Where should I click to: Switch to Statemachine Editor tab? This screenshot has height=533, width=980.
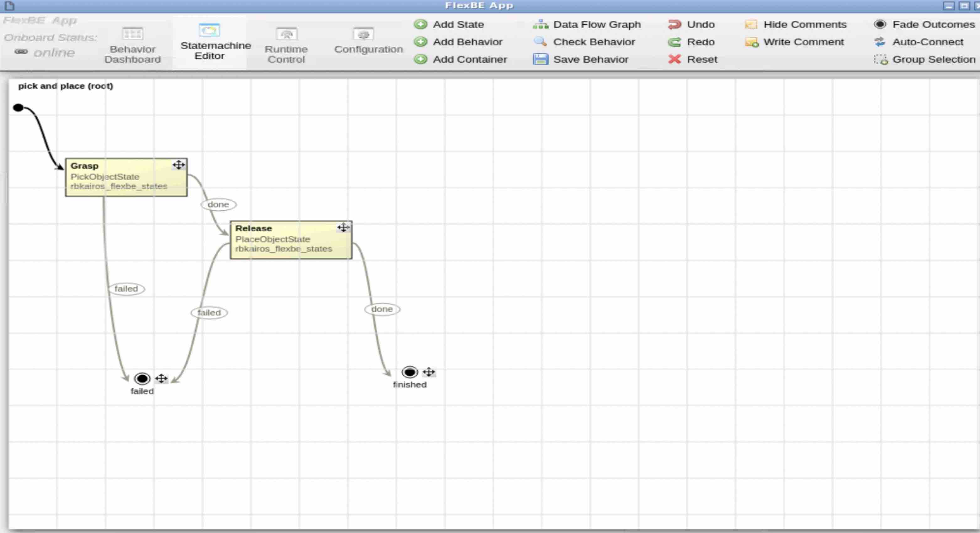click(x=210, y=43)
